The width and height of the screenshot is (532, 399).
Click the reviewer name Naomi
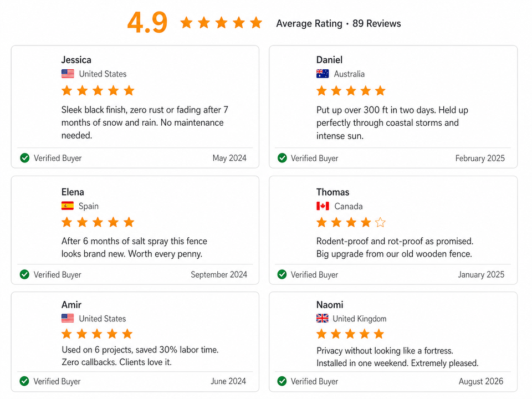click(x=330, y=305)
